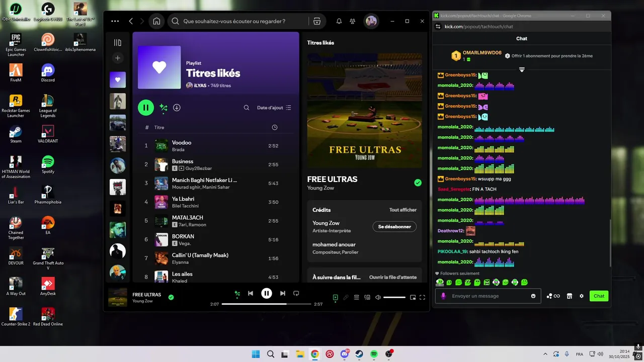644x362 pixels.
Task: Click the Spotify search input field
Action: pyautogui.click(x=242, y=21)
